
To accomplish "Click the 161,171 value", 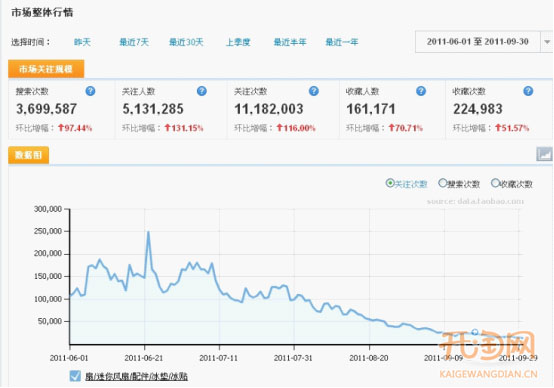I will [x=371, y=109].
